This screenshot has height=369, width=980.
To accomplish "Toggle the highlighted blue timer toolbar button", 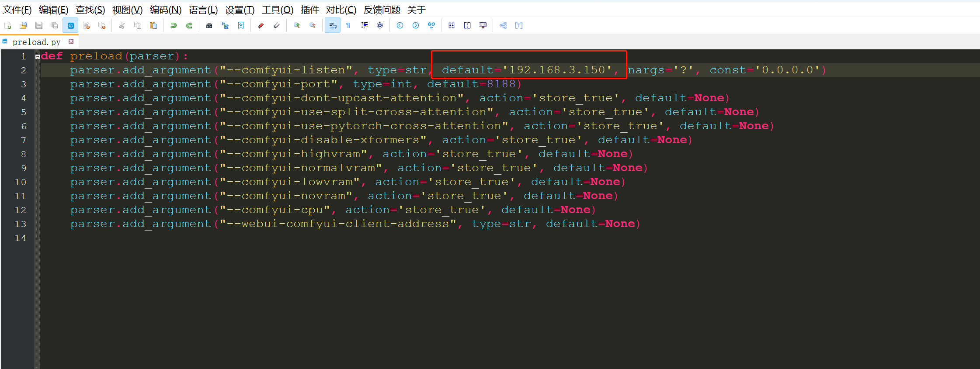I will tap(70, 25).
